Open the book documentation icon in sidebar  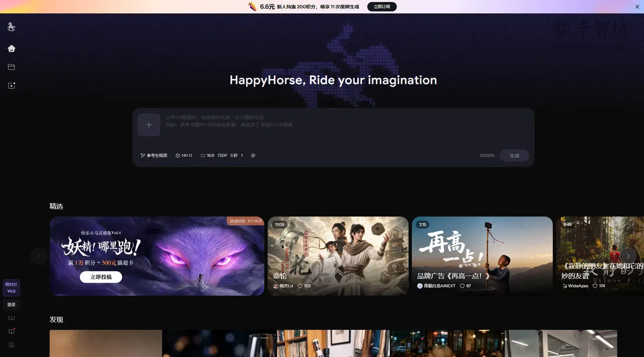coord(11,331)
